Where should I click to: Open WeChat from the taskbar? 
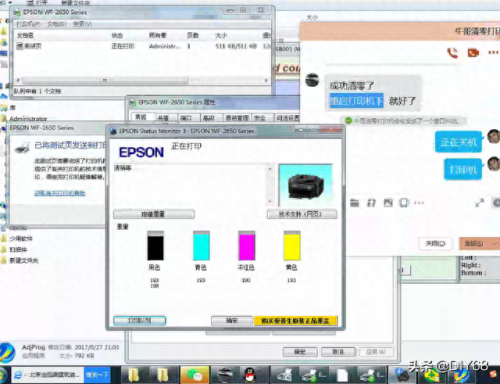195,375
